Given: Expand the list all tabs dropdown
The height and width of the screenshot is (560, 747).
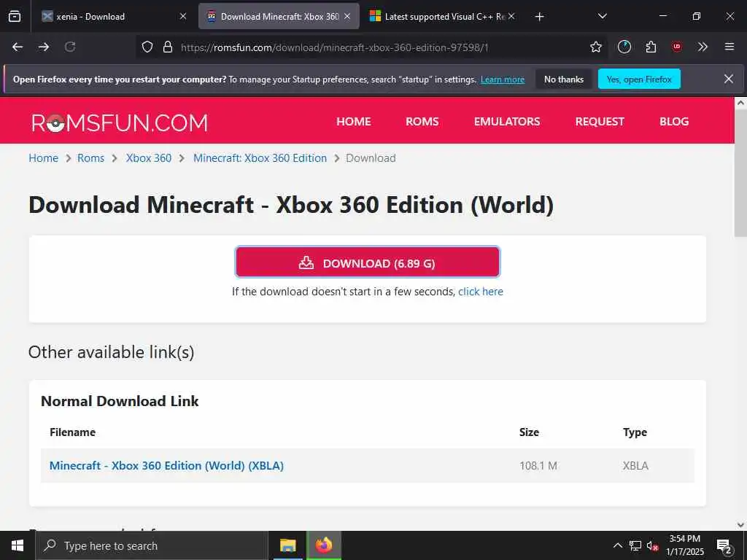Looking at the screenshot, I should 602,16.
